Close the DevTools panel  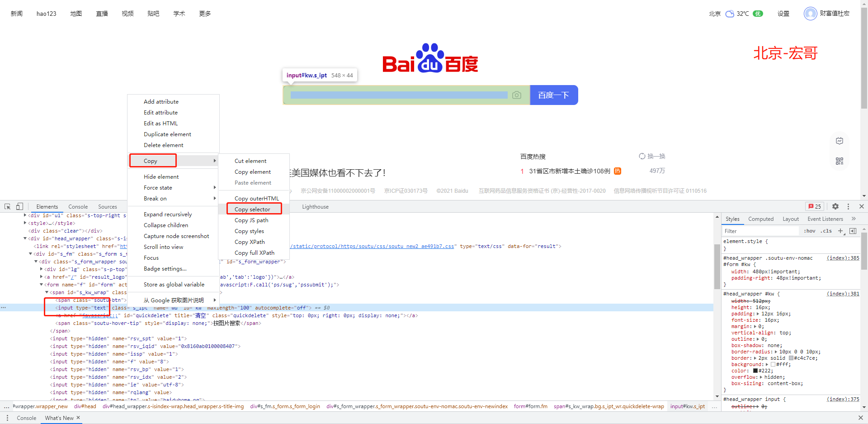861,206
